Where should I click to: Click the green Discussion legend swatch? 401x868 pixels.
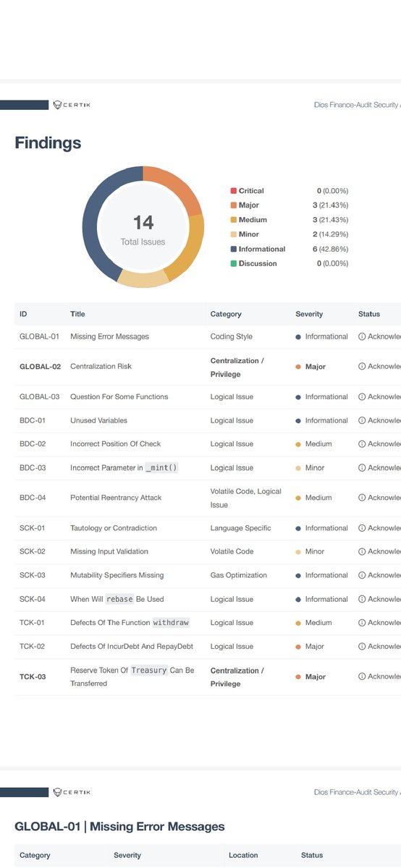point(233,263)
